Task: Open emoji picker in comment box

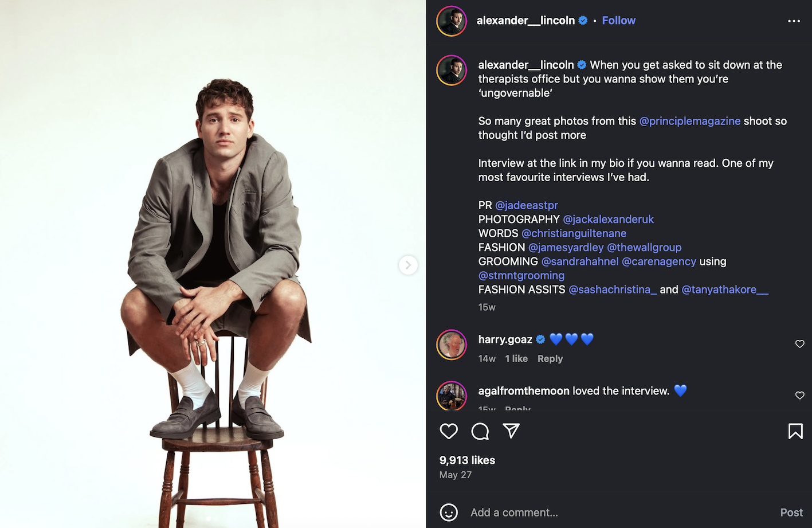Action: [449, 513]
